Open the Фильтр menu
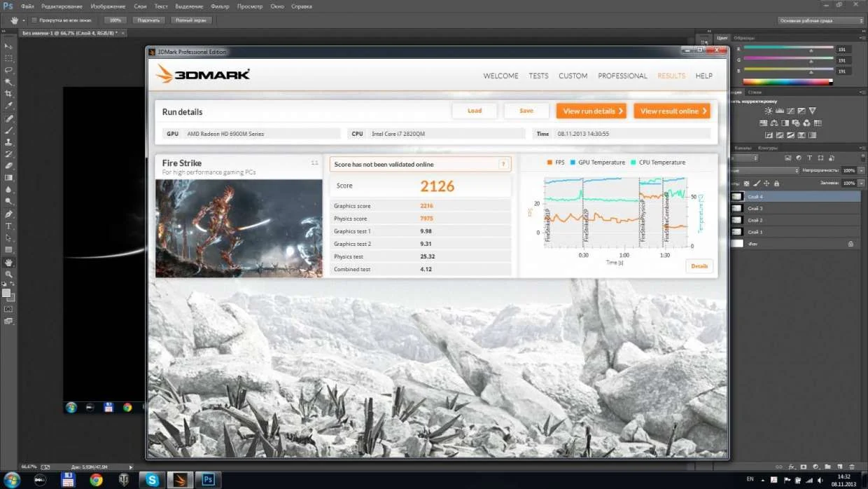Screen dimensions: 868x489 [220, 6]
